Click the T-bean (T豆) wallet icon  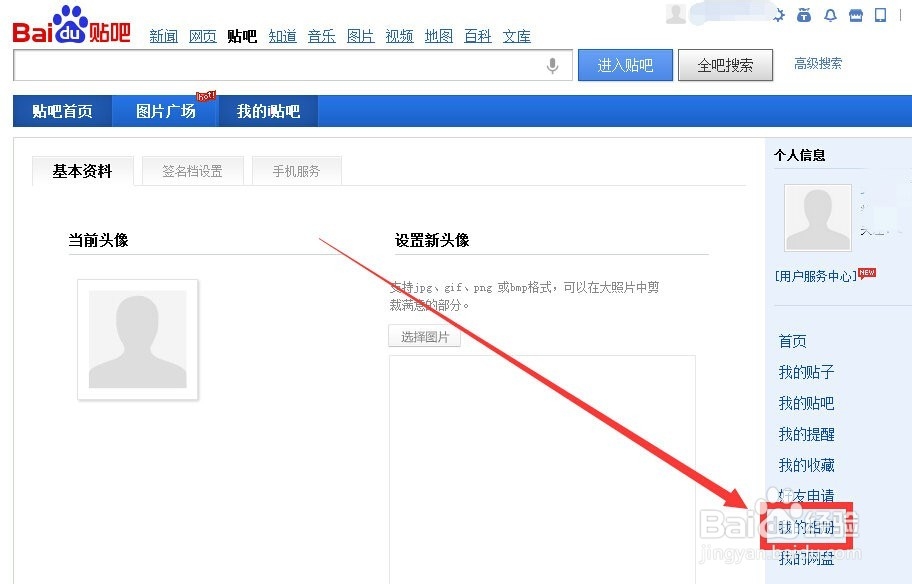point(803,15)
